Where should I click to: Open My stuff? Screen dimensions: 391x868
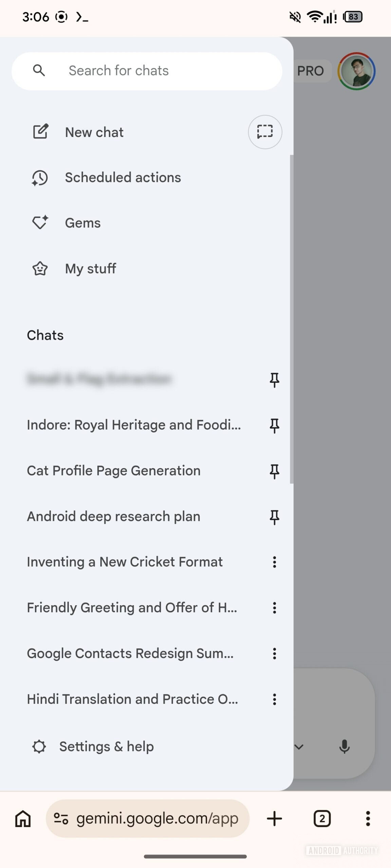coord(90,268)
